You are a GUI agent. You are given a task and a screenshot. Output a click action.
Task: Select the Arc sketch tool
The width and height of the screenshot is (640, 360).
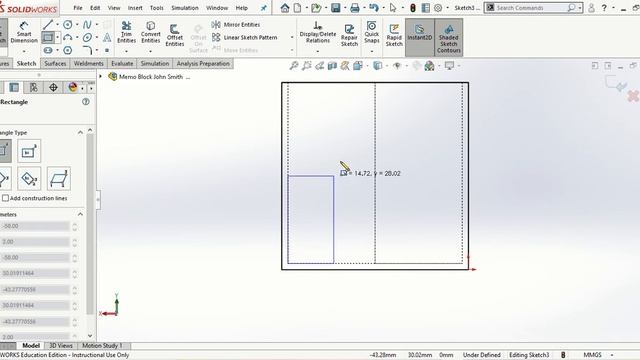click(x=68, y=38)
